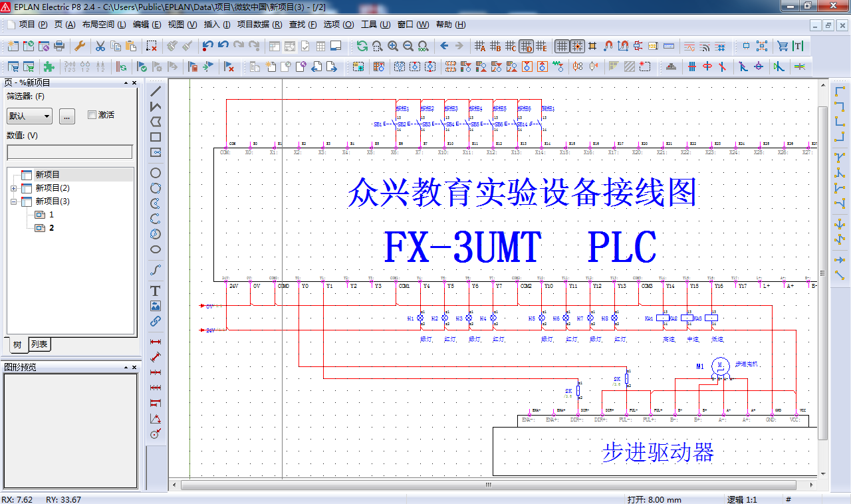Select the Line drawing tool

point(156,91)
